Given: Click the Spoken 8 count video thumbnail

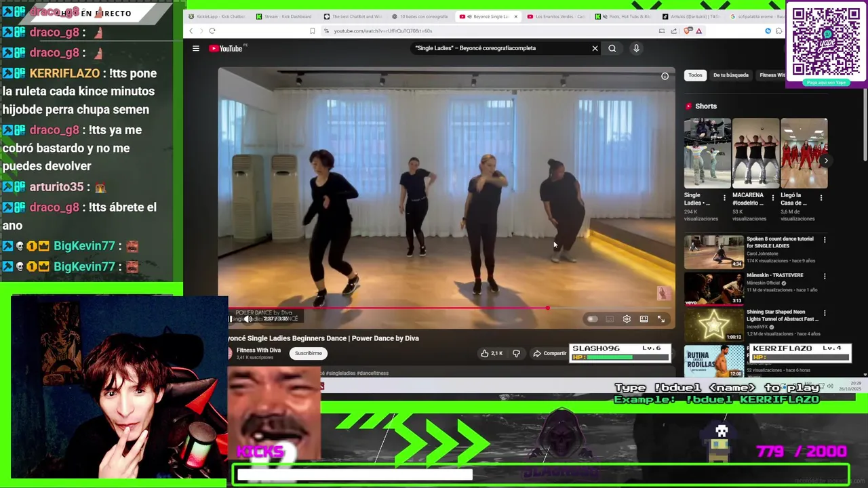Looking at the screenshot, I should (x=714, y=251).
